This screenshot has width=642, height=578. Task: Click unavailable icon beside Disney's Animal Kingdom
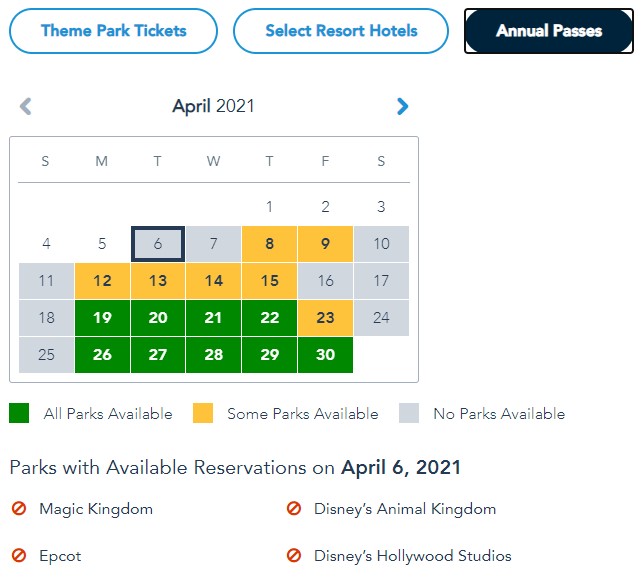point(294,509)
